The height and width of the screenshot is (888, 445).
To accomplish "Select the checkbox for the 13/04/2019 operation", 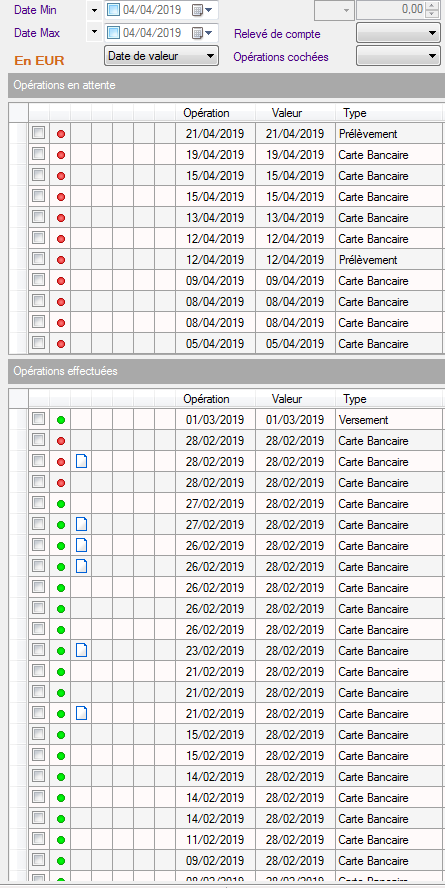I will point(38,217).
